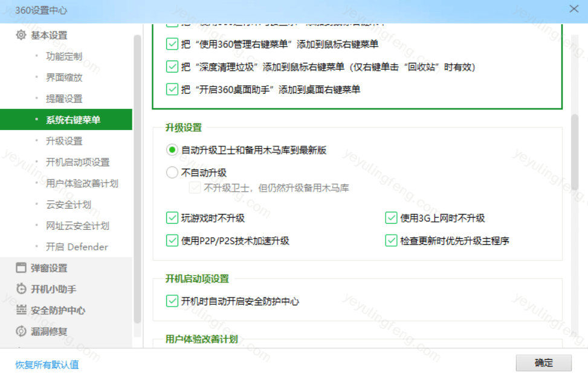Click the 用户体验改善计划 section heading

coord(202,339)
